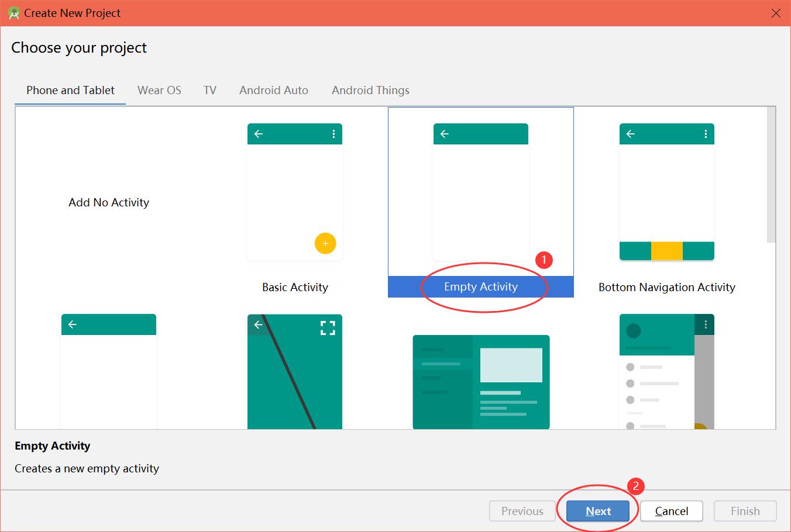Select the Bottom Navigation Activity thumbnail

click(x=667, y=192)
